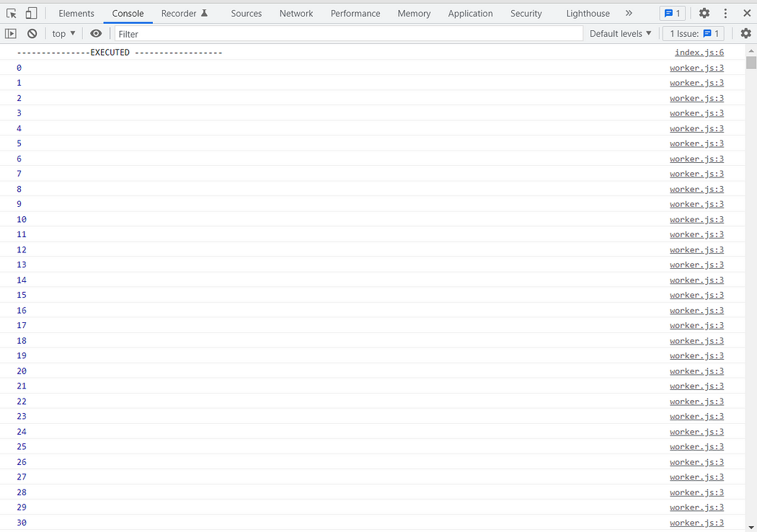The width and height of the screenshot is (757, 532).
Task: Create a live expression with the eye icon
Action: click(96, 34)
